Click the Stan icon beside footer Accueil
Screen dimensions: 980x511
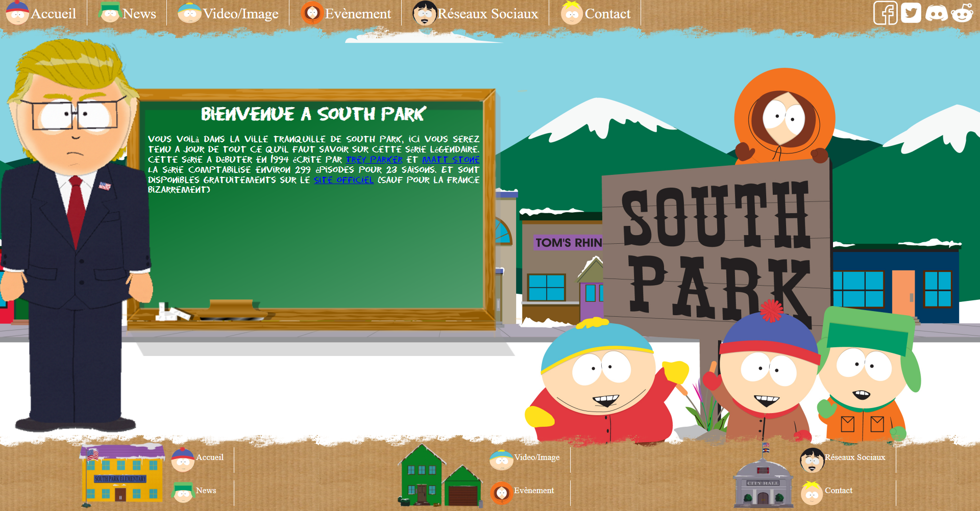click(183, 459)
